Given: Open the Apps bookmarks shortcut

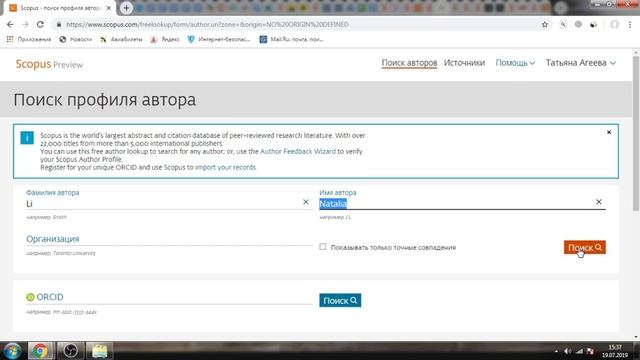Looking at the screenshot, I should (29, 39).
